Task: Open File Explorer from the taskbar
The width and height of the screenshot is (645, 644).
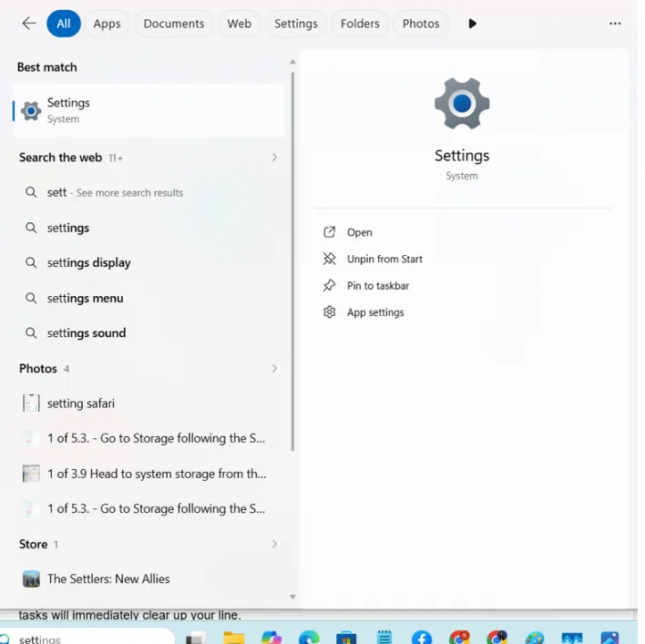Action: click(233, 638)
